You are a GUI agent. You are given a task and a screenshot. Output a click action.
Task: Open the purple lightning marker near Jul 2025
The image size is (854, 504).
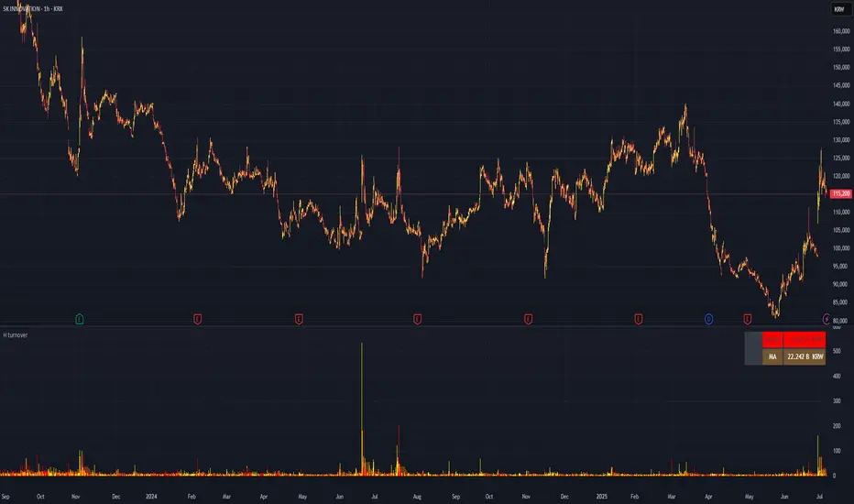pos(827,319)
